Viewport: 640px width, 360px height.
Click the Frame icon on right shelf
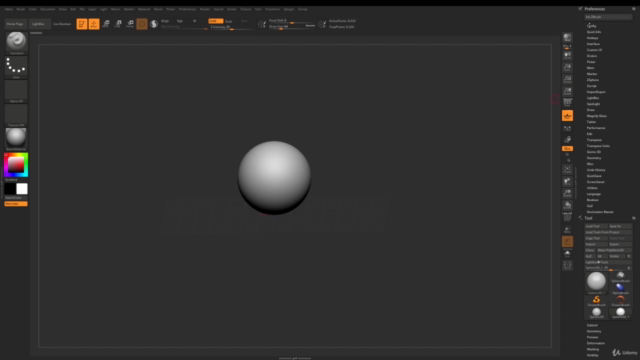[567, 169]
